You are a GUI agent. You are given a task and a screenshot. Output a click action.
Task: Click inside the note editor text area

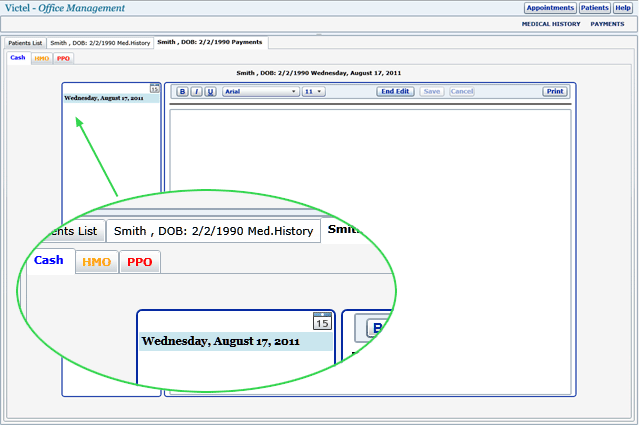point(370,251)
